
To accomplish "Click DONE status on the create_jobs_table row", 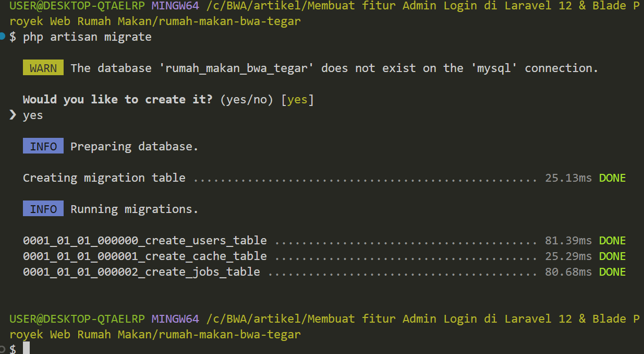I will click(612, 272).
